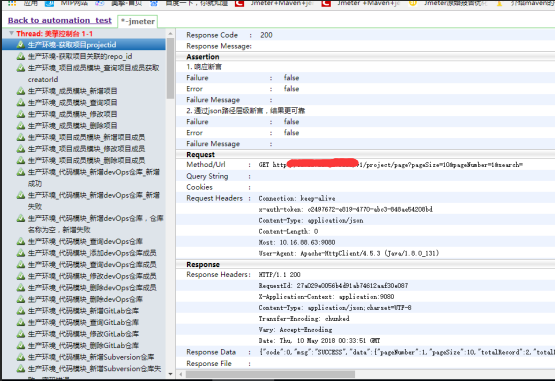Click success icon beside 获取项目关联的repo_id
555x381 pixels.
click(x=21, y=56)
